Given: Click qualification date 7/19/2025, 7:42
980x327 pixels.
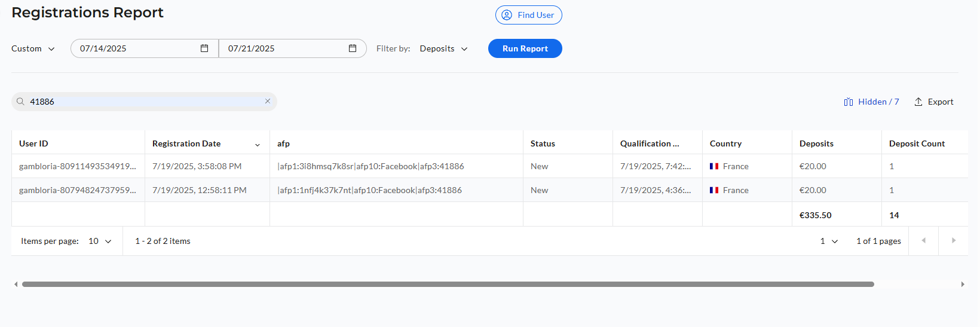Looking at the screenshot, I should click(x=656, y=166).
